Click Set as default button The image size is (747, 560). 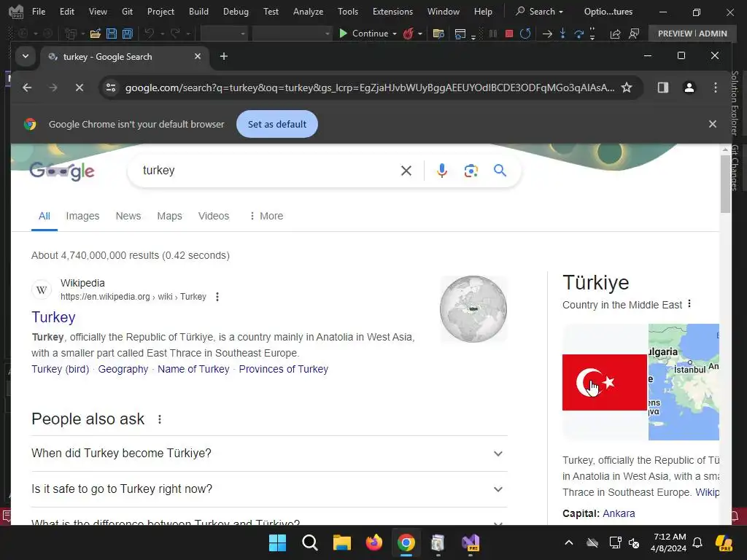276,124
